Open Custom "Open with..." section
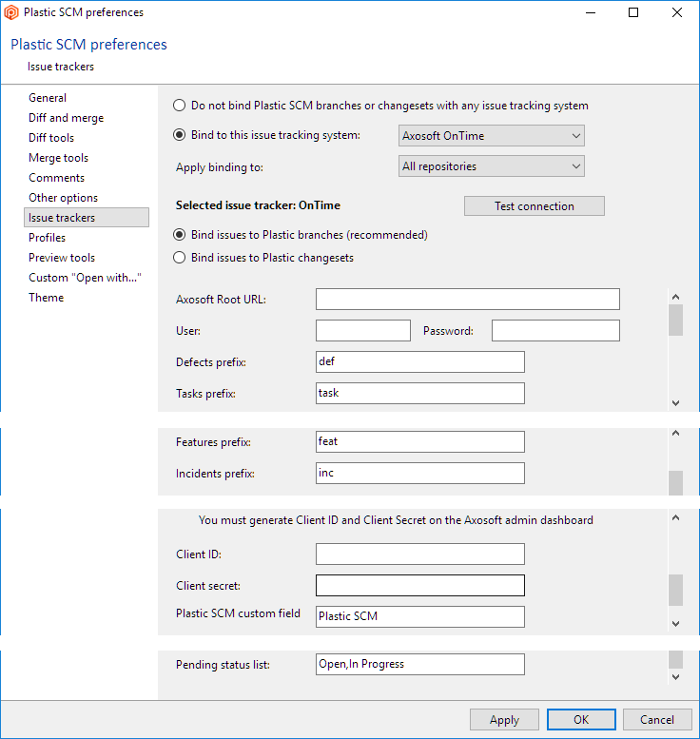Viewport: 700px width, 739px height. (85, 278)
